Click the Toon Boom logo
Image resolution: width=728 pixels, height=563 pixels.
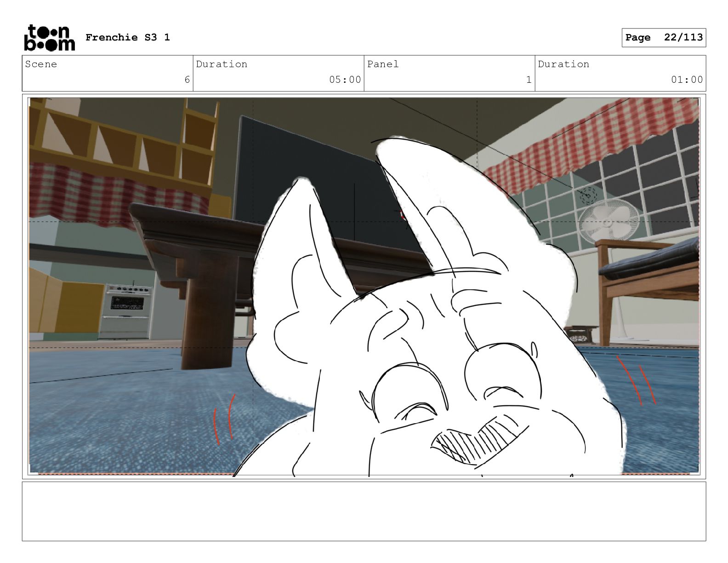pos(49,38)
